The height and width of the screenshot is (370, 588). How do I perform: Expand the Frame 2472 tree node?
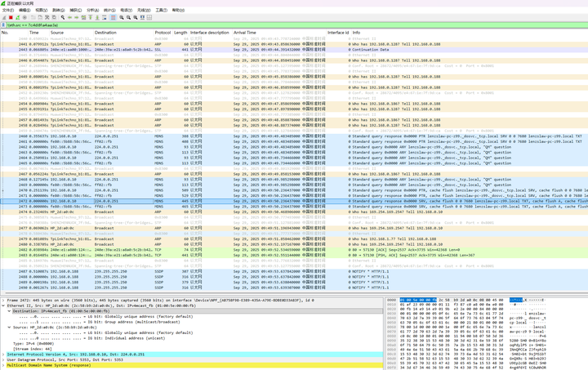click(x=2, y=301)
